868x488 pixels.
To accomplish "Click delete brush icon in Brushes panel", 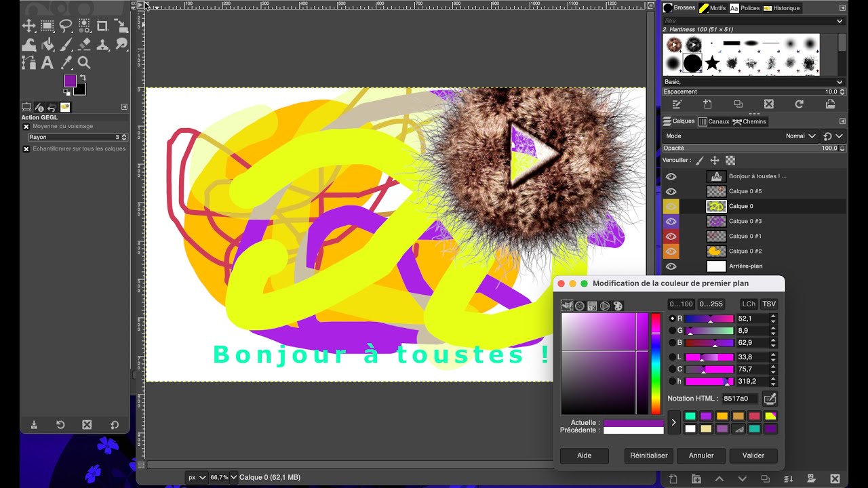I will [769, 104].
